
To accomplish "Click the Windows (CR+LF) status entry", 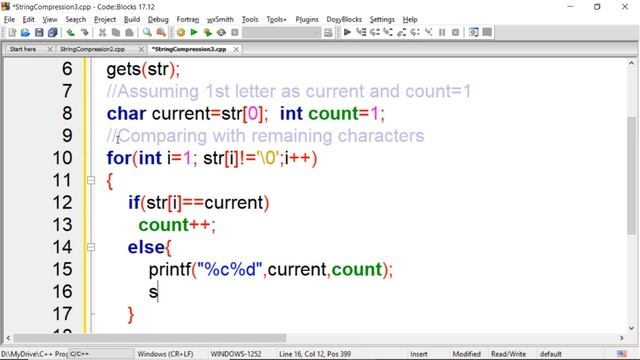I will [x=165, y=354].
